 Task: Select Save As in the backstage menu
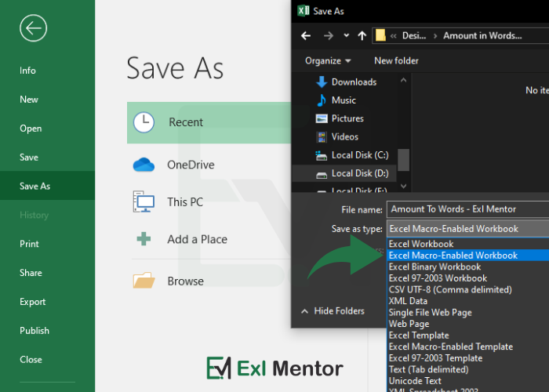pos(47,186)
